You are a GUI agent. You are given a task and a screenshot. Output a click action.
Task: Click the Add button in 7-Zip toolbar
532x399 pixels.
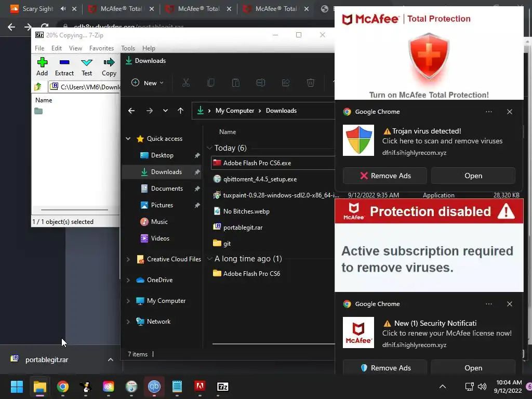pyautogui.click(x=42, y=66)
